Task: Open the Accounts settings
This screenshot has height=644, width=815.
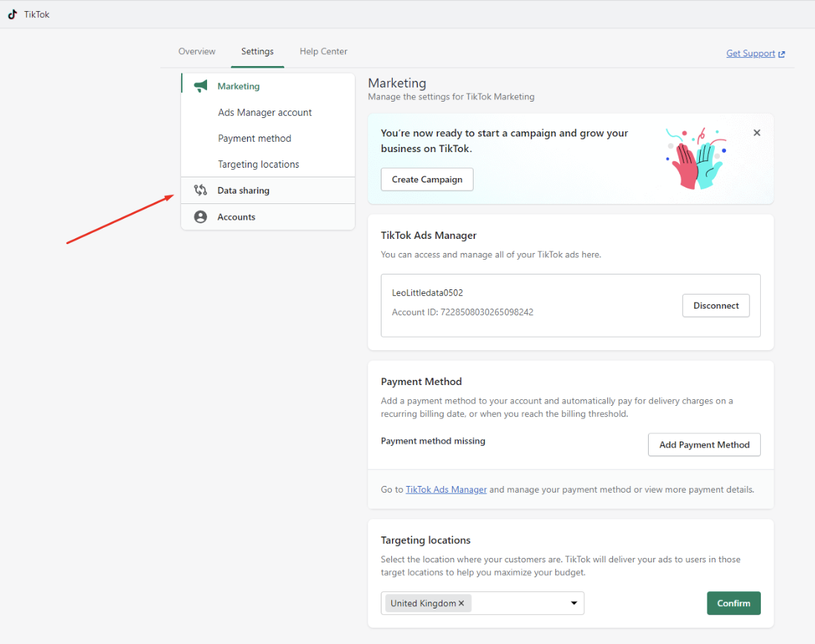Action: pyautogui.click(x=268, y=217)
